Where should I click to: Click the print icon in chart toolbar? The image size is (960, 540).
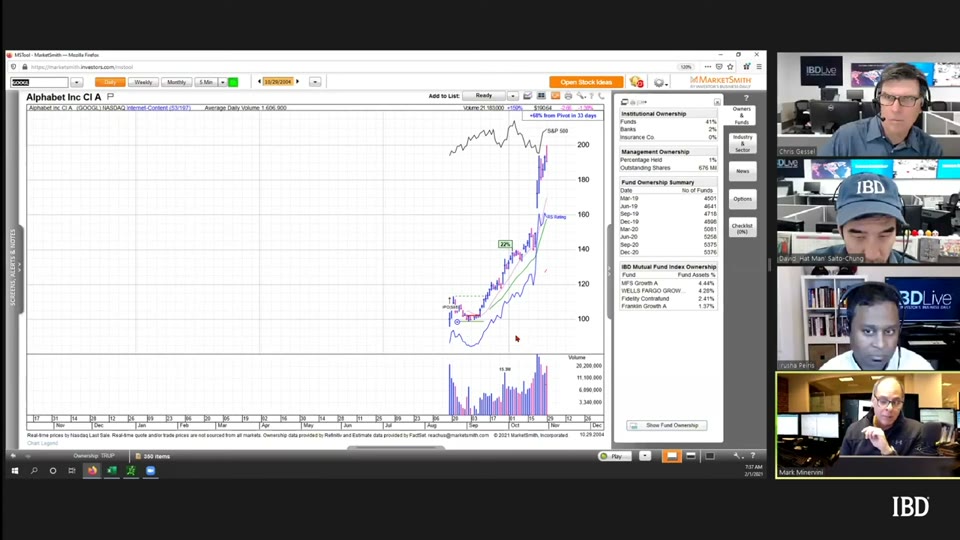click(568, 96)
